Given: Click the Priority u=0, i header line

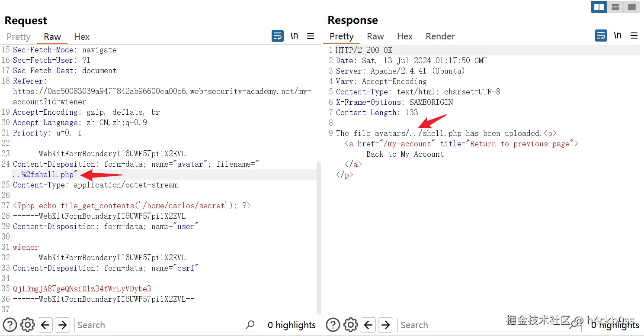Looking at the screenshot, I should (x=47, y=133).
